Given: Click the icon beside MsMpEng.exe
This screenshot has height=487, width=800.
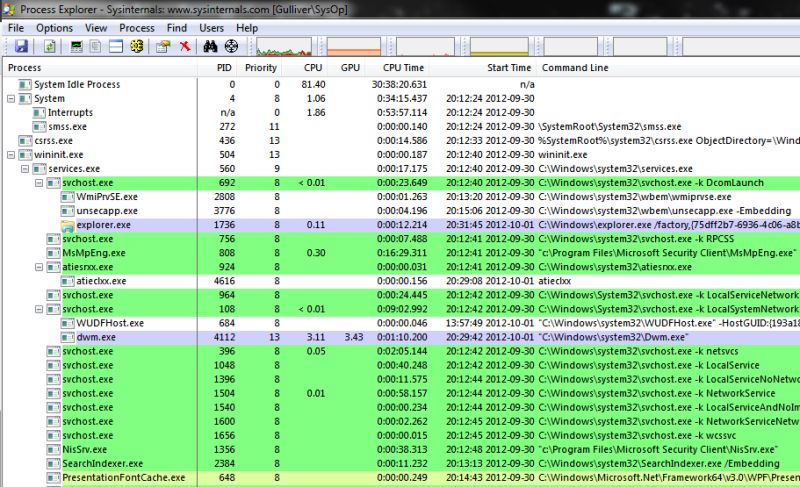Looking at the screenshot, I should point(53,253).
